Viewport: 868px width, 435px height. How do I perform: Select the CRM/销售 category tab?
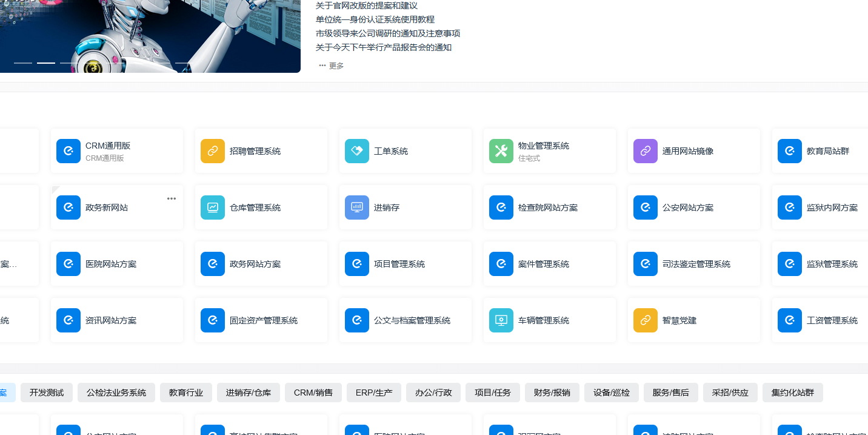[x=313, y=393]
